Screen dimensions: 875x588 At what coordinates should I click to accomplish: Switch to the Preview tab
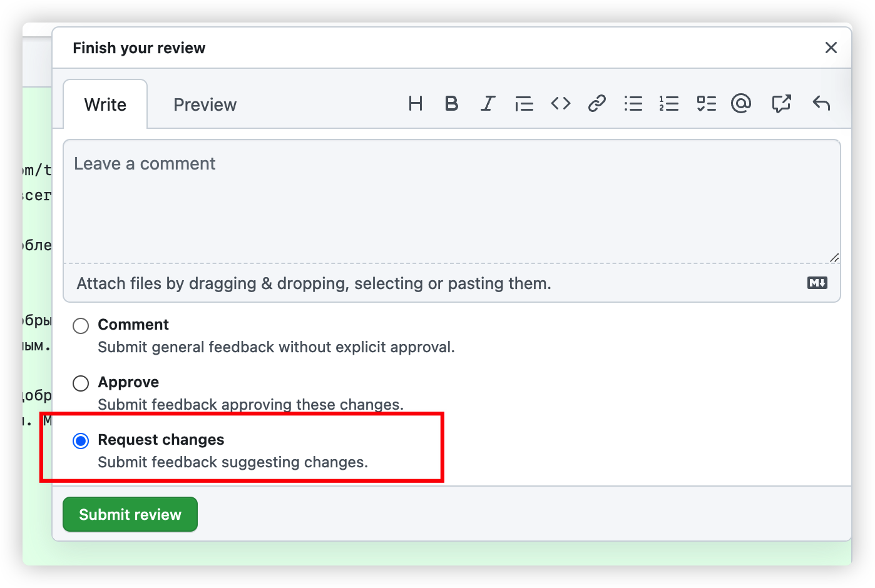205,105
